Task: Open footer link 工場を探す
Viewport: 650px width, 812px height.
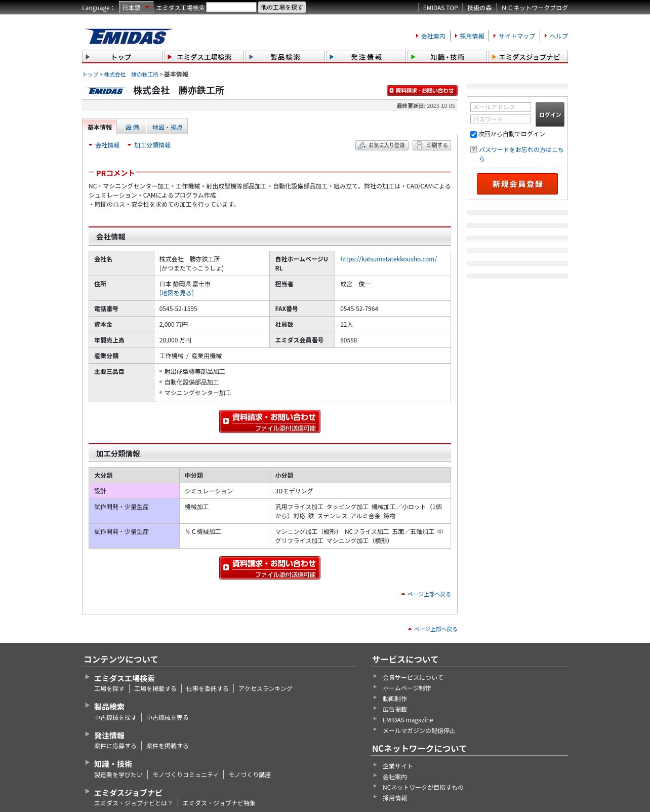Action: (109, 688)
